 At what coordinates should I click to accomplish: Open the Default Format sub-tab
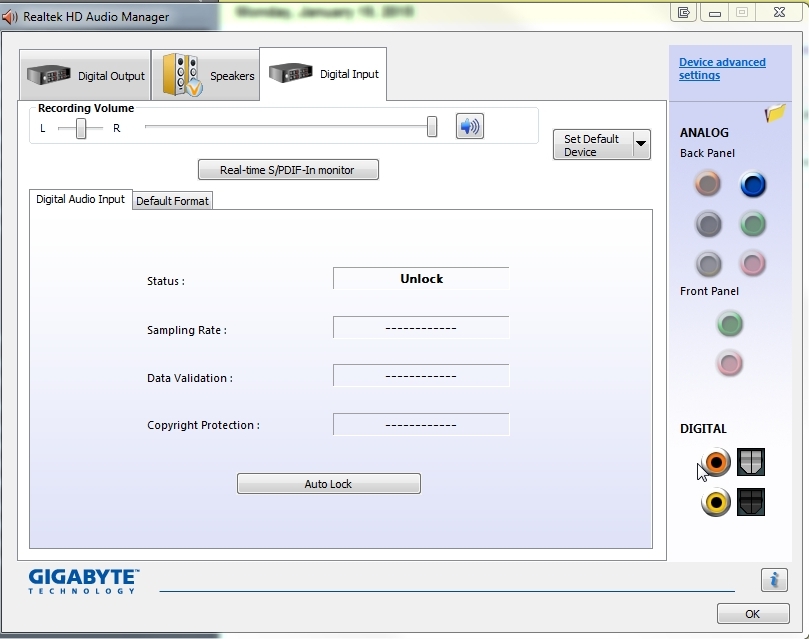[172, 201]
